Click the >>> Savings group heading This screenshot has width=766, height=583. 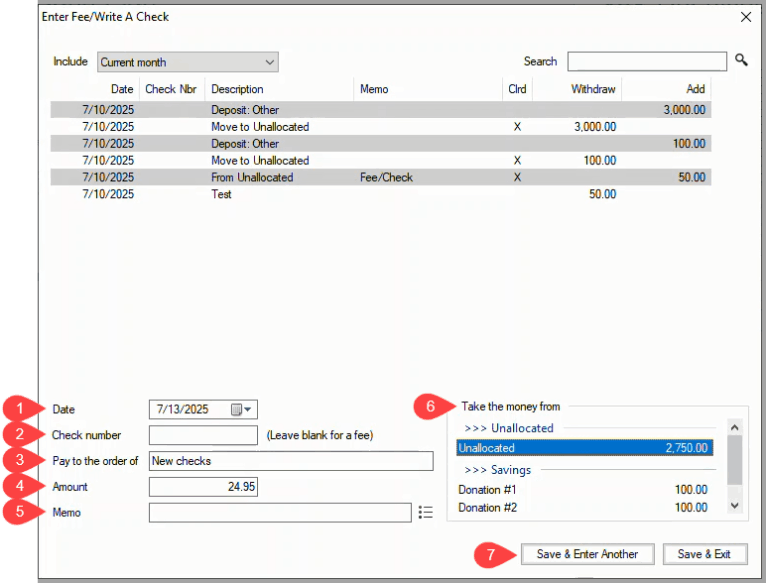[498, 470]
